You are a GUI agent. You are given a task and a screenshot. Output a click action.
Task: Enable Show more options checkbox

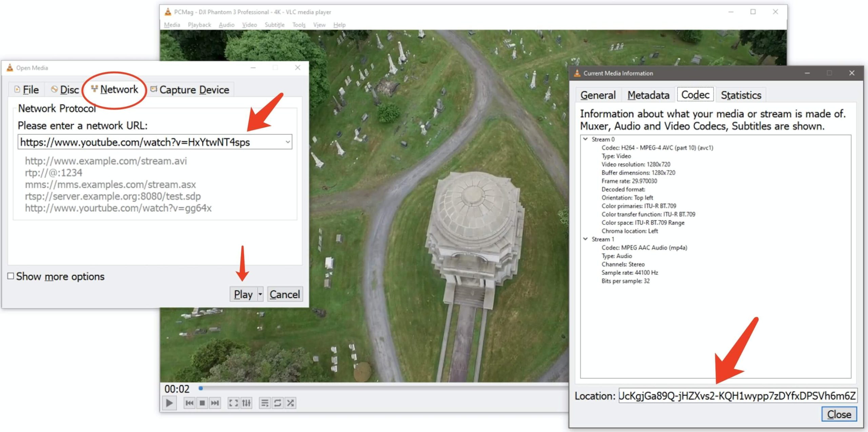click(11, 276)
